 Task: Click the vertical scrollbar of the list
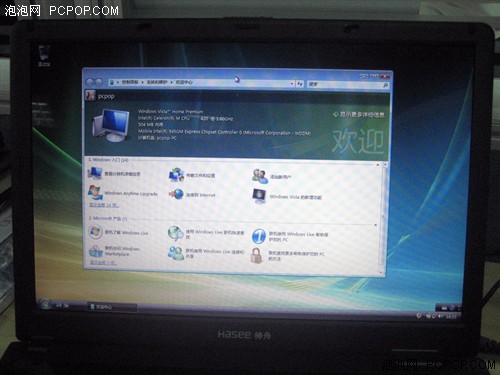click(384, 219)
